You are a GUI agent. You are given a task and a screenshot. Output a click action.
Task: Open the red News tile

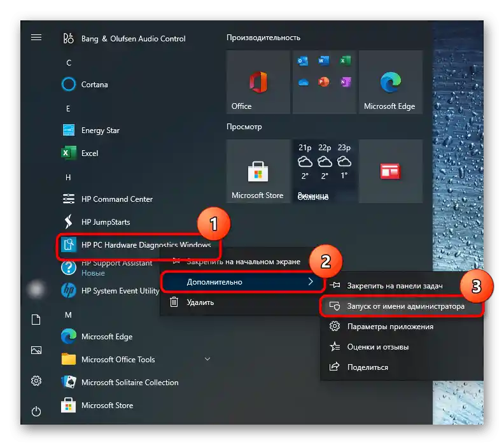point(391,171)
